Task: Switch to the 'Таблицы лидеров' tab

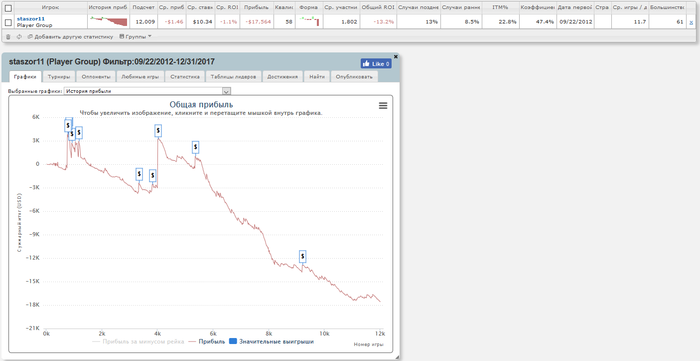Action: point(233,77)
